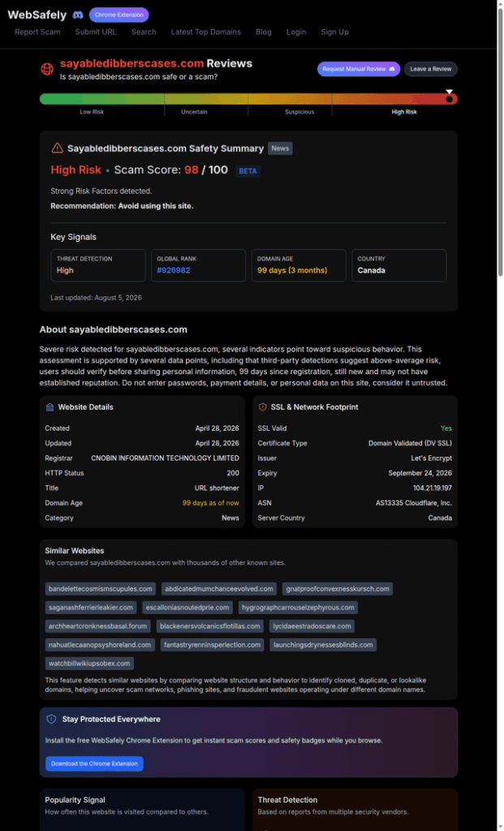Click the News tag in Safety Summary
This screenshot has width=504, height=831.
[280, 149]
